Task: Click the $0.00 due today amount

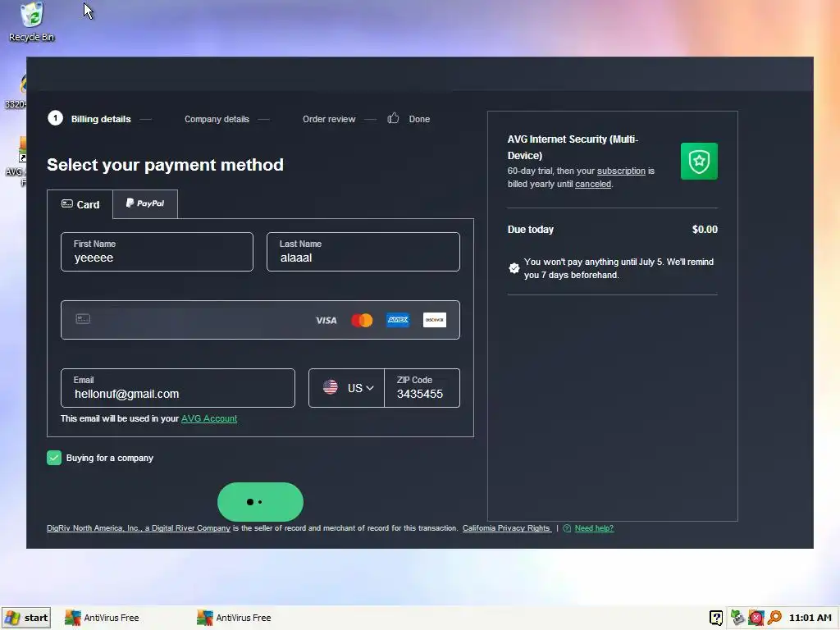Action: [x=705, y=230]
